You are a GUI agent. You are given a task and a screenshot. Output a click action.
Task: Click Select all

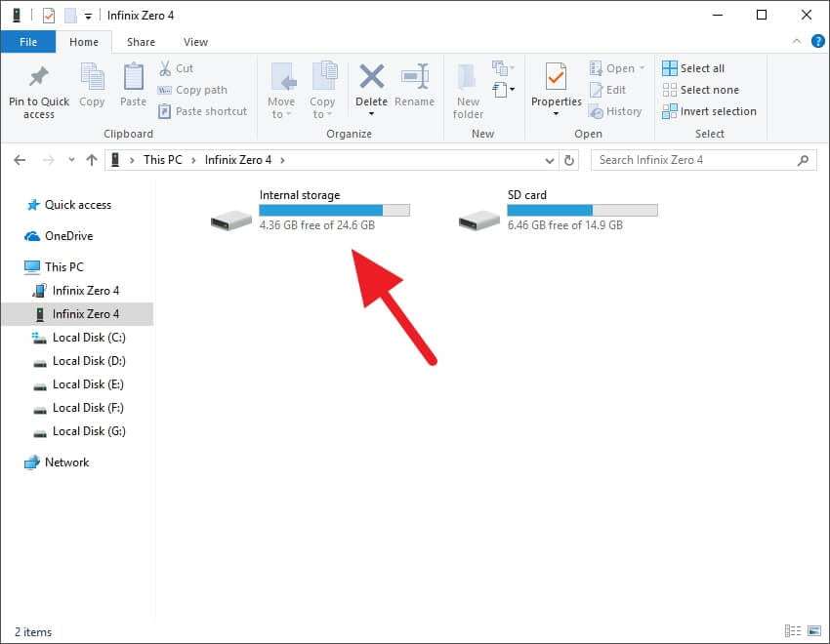[693, 68]
